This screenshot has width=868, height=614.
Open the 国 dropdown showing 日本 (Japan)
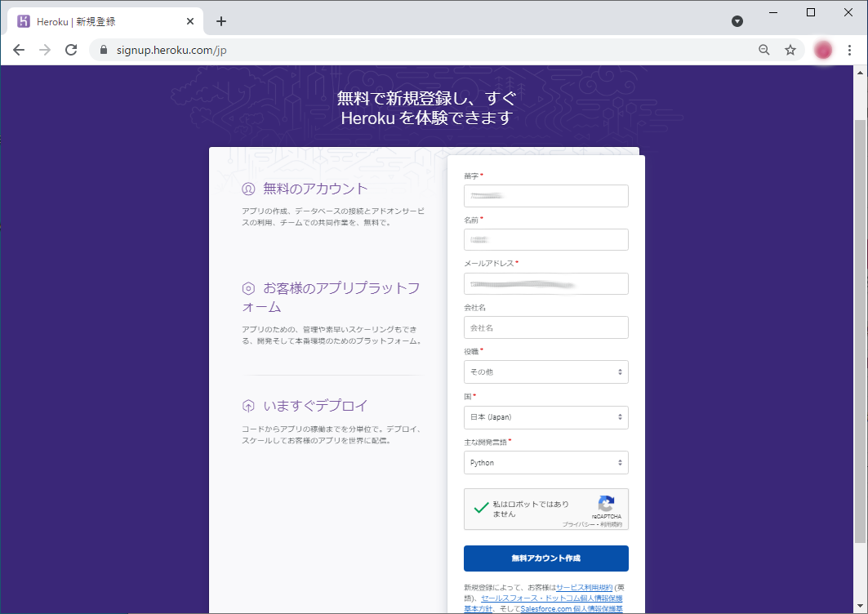[x=545, y=417]
